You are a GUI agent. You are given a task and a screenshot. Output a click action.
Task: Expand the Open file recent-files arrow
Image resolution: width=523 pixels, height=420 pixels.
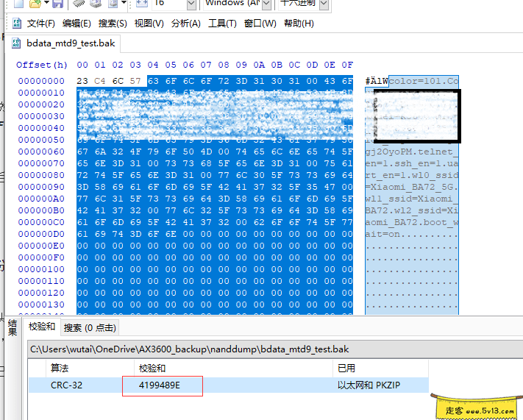pyautogui.click(x=46, y=3)
